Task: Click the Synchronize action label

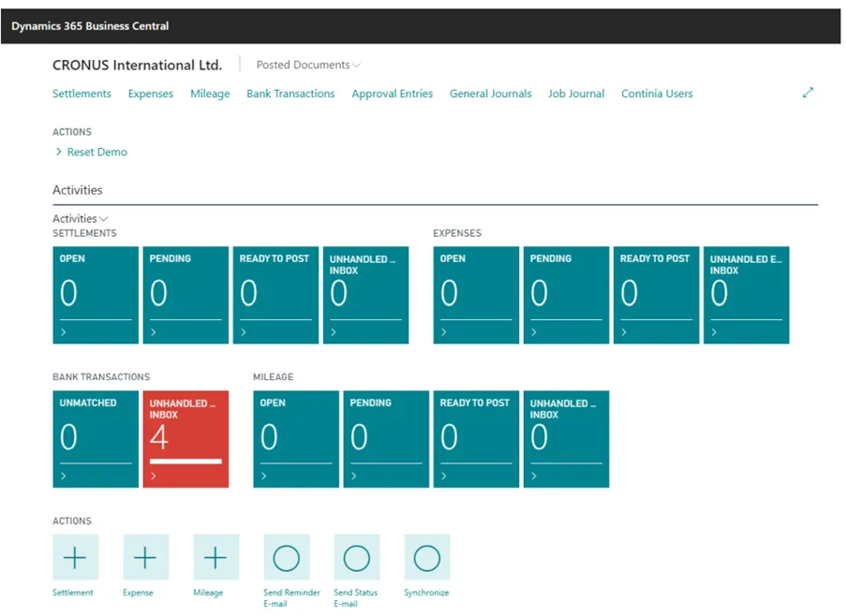Action: tap(426, 593)
